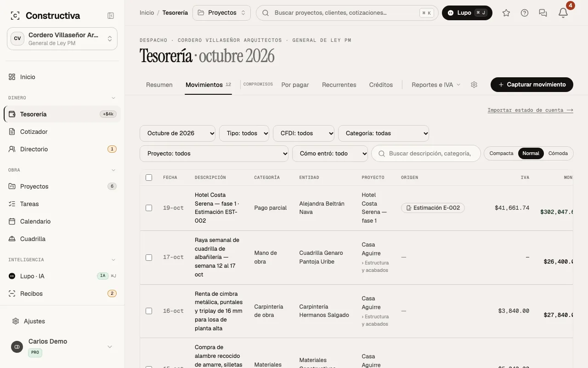This screenshot has height=368, width=588.
Task: Open Cuadrilla in the sidebar
Action: 62,239
